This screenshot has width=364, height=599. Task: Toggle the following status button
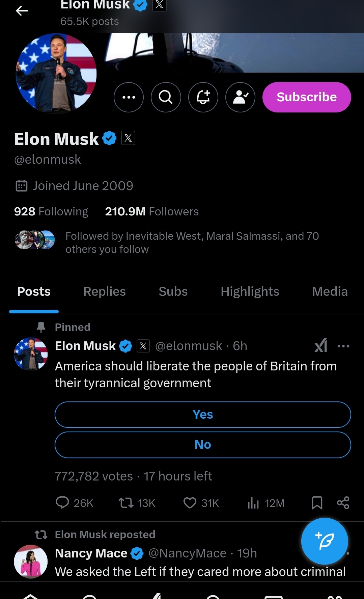point(240,97)
